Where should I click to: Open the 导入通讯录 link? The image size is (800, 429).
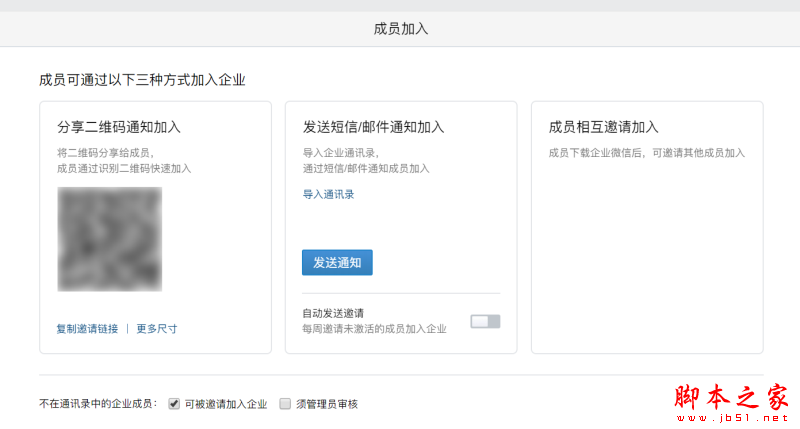pos(329,194)
